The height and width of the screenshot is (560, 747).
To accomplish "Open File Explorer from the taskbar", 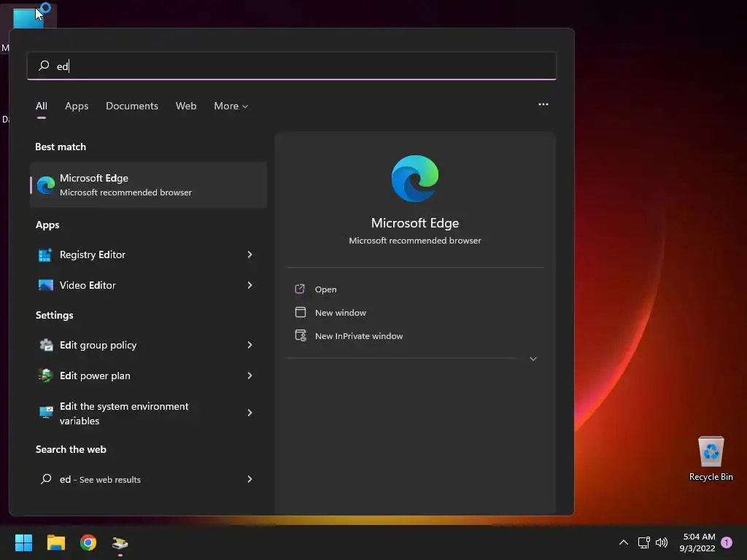I will pyautogui.click(x=55, y=542).
